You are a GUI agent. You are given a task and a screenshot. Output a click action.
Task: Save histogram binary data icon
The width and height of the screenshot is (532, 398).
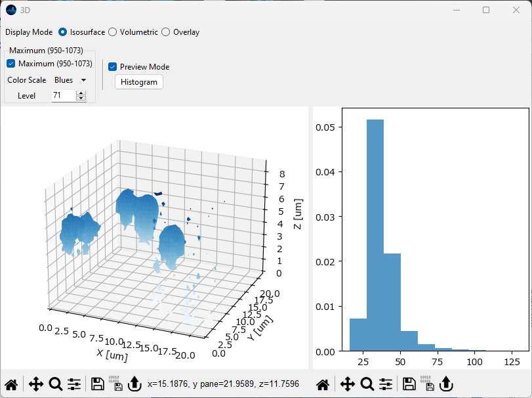(x=428, y=384)
